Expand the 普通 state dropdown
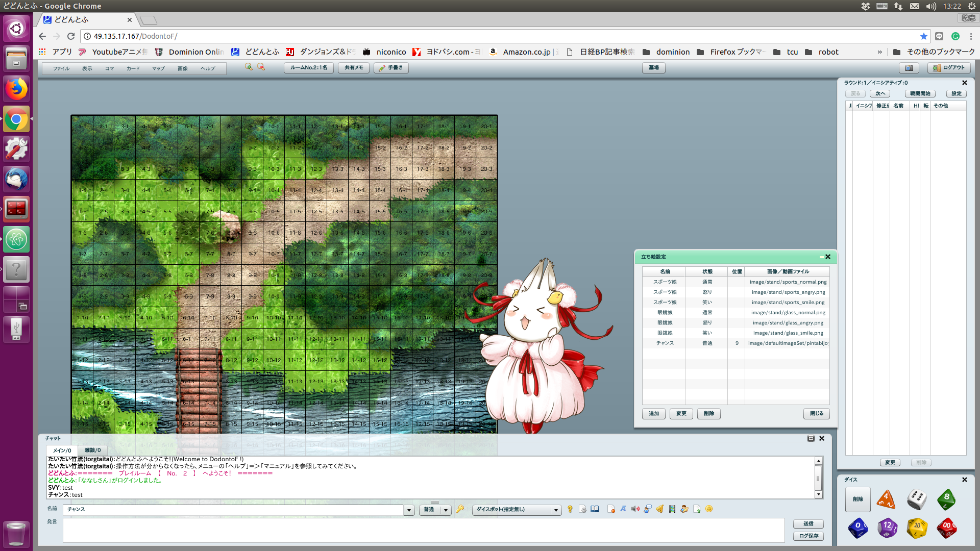This screenshot has height=551, width=980. 446,510
